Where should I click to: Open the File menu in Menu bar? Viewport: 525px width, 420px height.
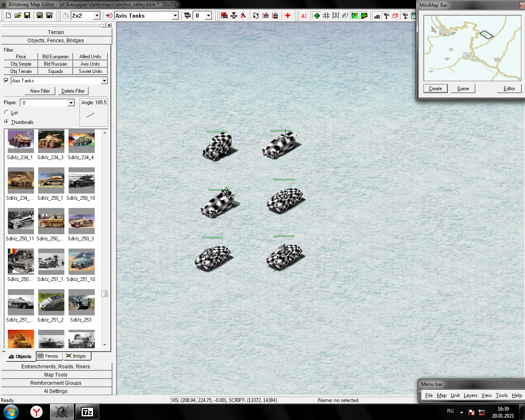(x=429, y=395)
